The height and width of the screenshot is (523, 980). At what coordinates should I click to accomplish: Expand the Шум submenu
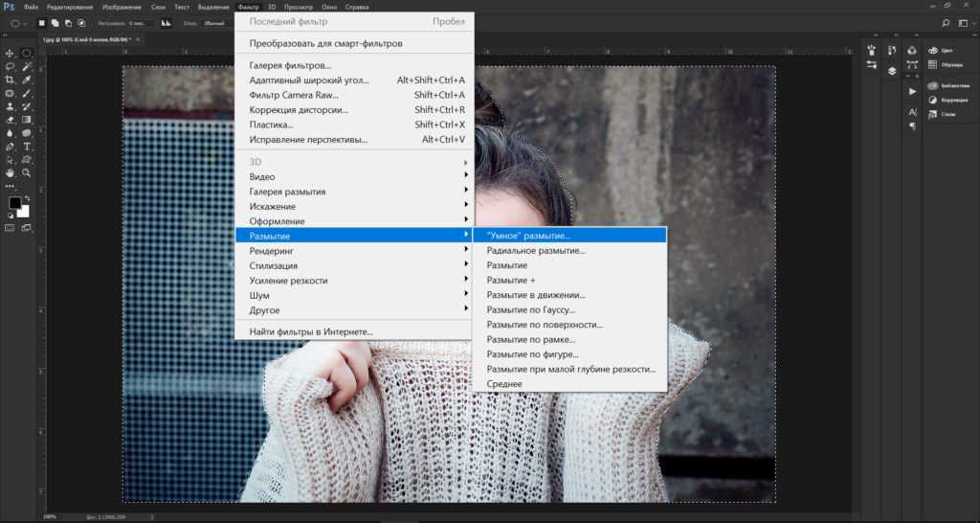pos(354,295)
